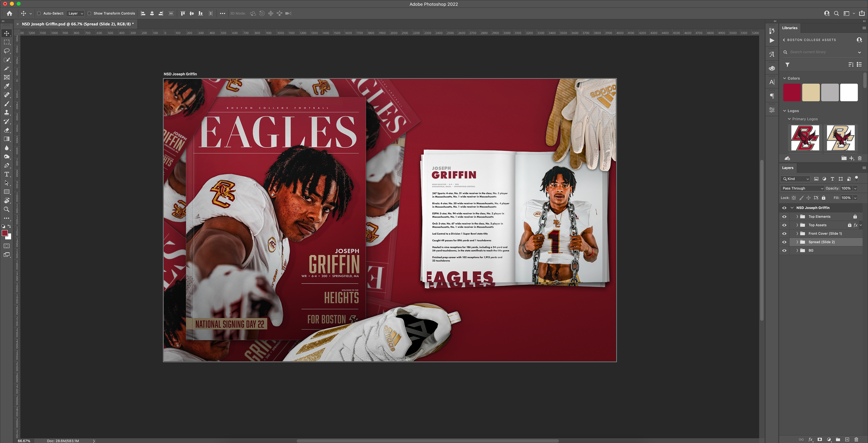
Task: Click the foreground color swatch
Action: [5, 233]
